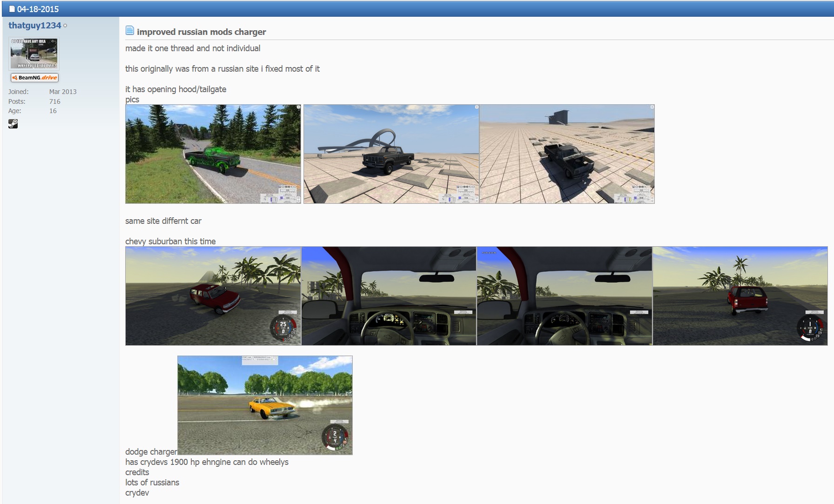Click the 'same site differnt car' text
This screenshot has height=504, width=834.
pos(163,221)
